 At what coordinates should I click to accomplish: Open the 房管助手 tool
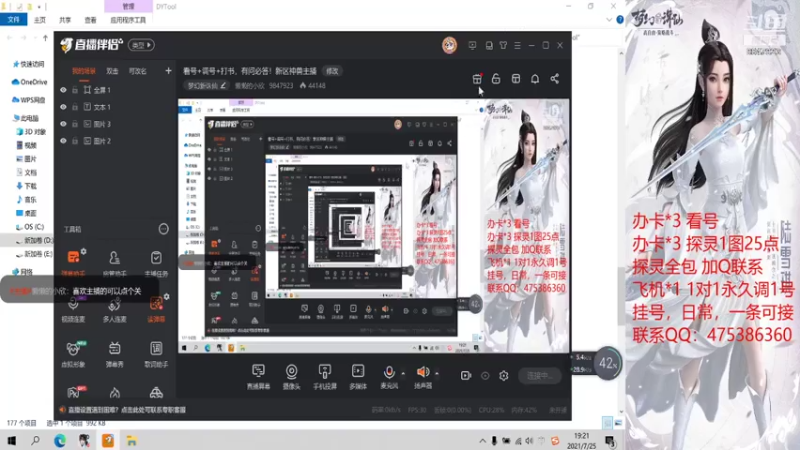point(114,262)
